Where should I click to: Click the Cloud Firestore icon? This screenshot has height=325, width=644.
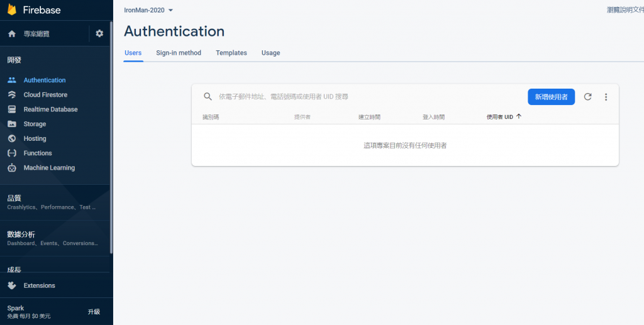tap(12, 95)
